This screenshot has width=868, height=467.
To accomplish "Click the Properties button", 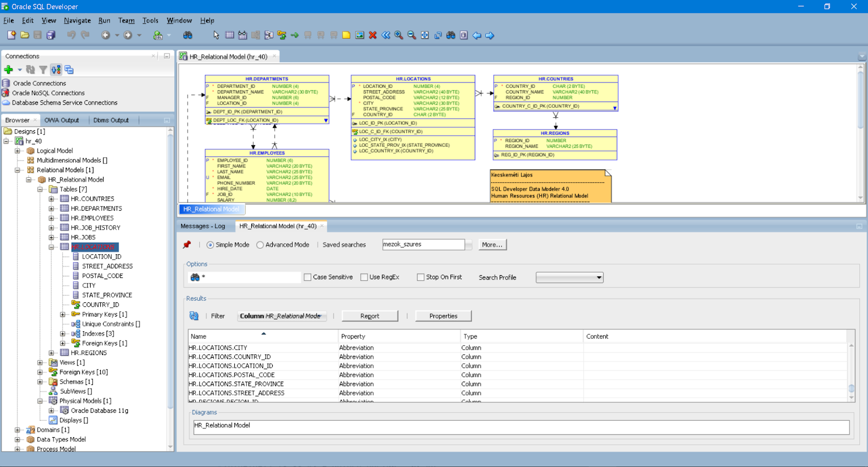I will point(443,316).
